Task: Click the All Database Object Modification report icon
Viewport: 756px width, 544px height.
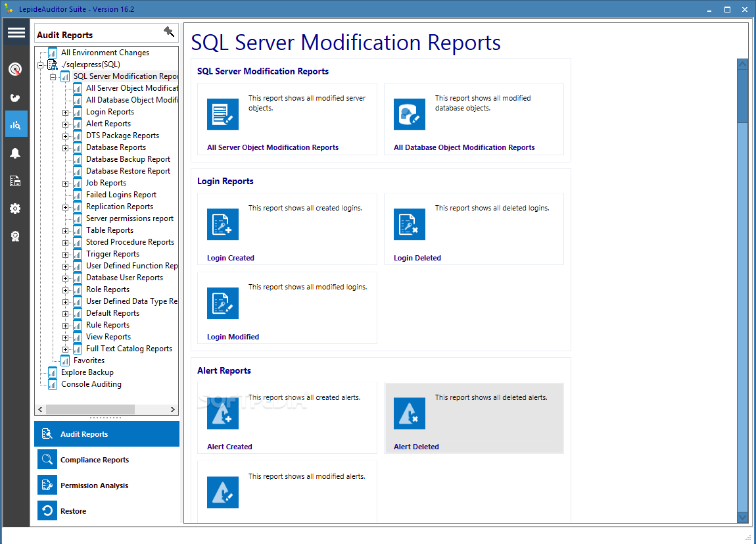Action: [x=410, y=114]
